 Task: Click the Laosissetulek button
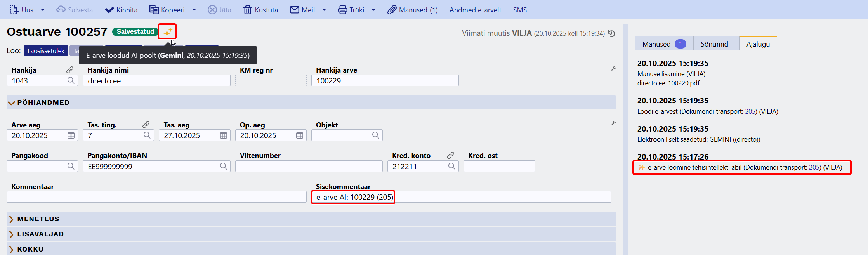point(46,51)
